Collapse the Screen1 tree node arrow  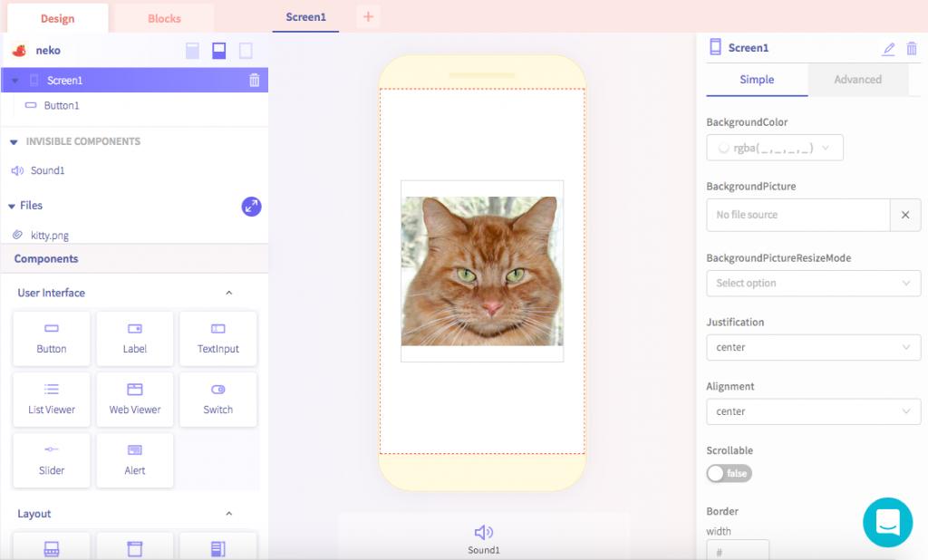[x=15, y=81]
